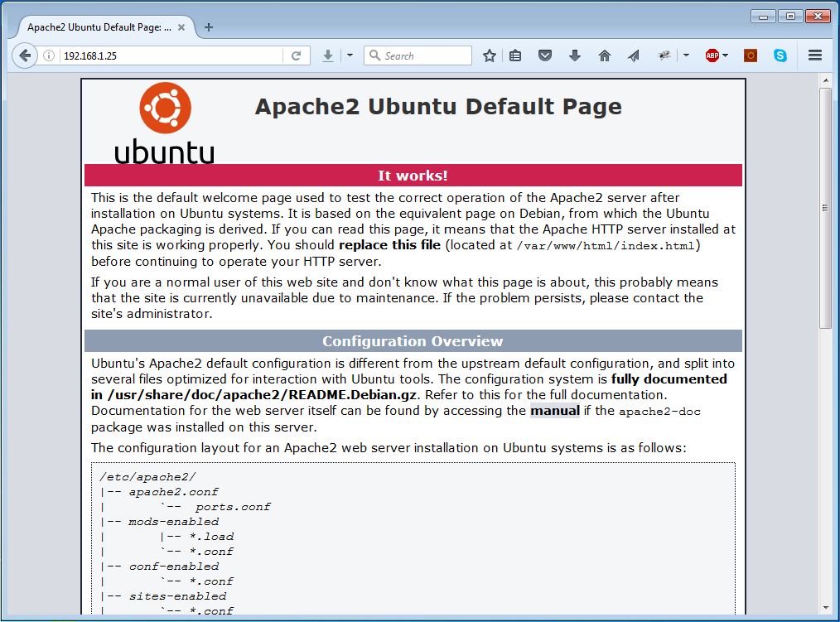Show bookmarks list icon

[515, 55]
